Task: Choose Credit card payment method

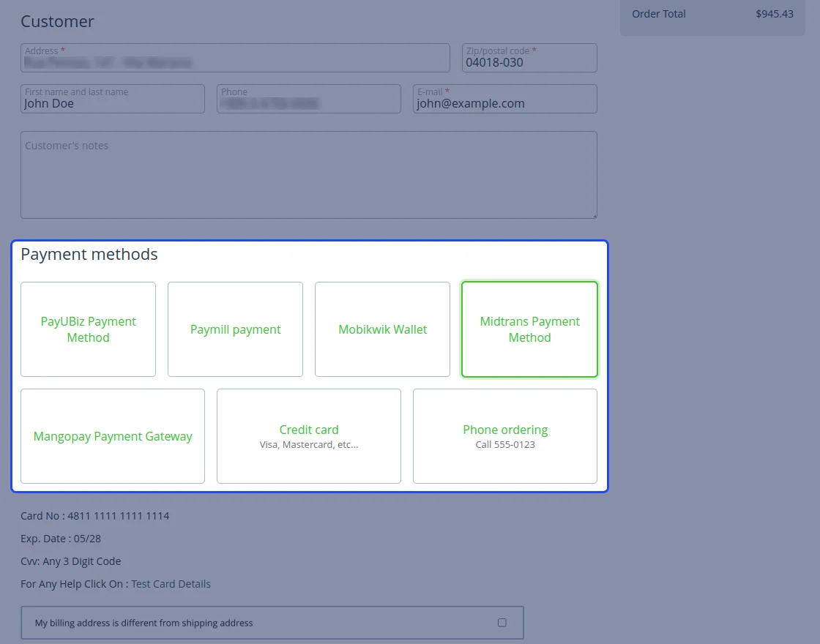Action: coord(309,436)
